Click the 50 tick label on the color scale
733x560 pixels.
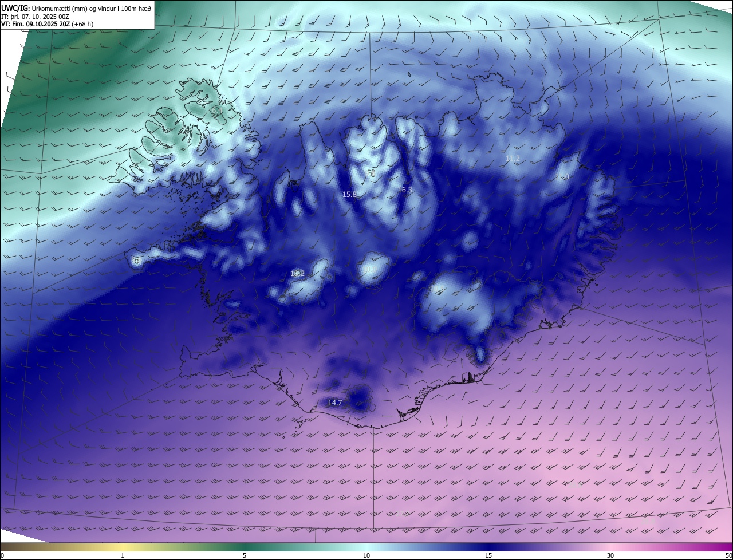point(728,555)
